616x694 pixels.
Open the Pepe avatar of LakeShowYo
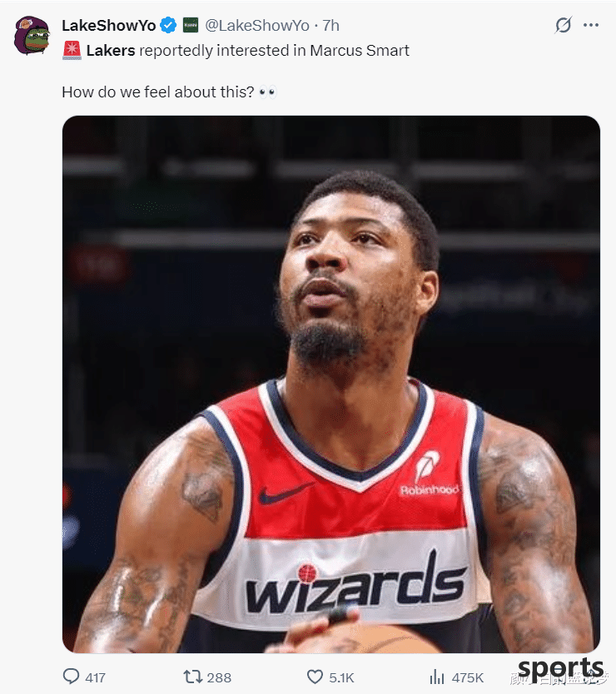tap(32, 36)
